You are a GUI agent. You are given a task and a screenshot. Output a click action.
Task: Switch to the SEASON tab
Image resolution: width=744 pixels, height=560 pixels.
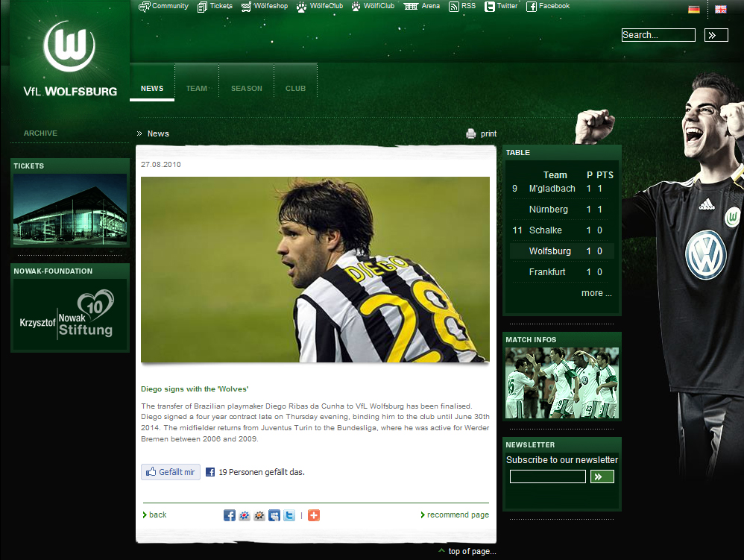(x=246, y=88)
